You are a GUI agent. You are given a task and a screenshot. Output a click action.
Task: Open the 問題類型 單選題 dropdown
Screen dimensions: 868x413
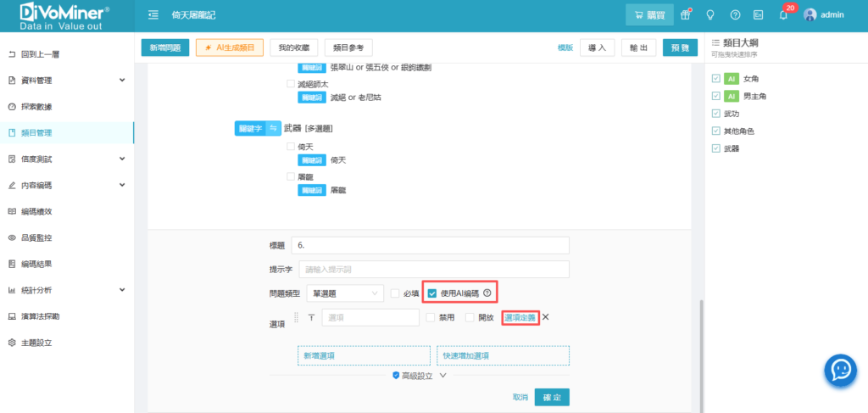[345, 293]
